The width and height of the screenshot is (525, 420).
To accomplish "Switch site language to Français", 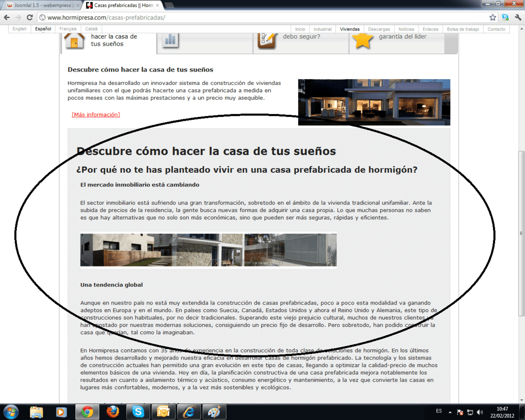I will coord(68,29).
